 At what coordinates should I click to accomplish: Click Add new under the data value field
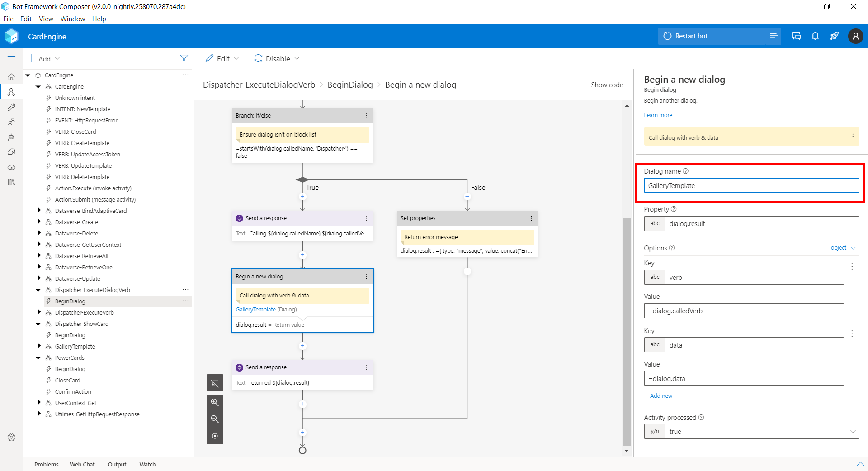coord(661,396)
